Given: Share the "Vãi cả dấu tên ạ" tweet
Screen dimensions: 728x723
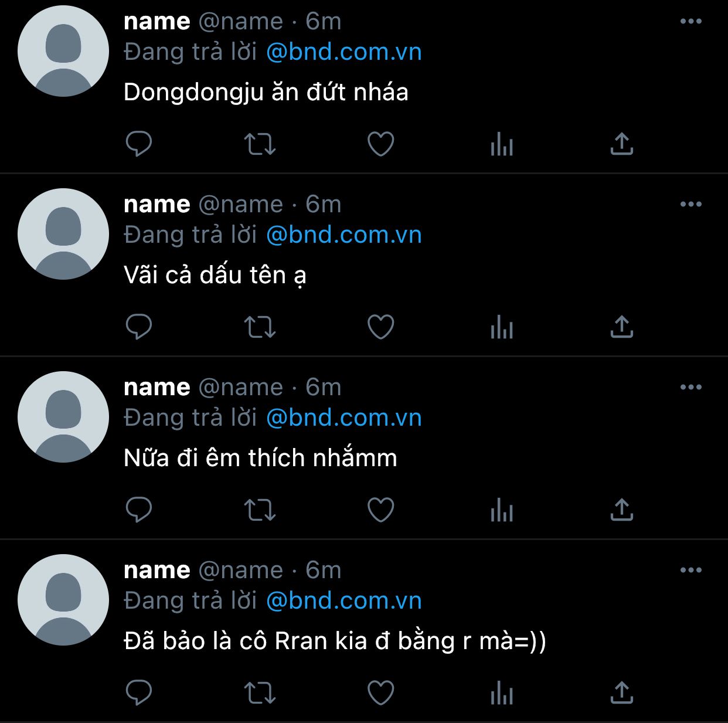Looking at the screenshot, I should [x=622, y=327].
